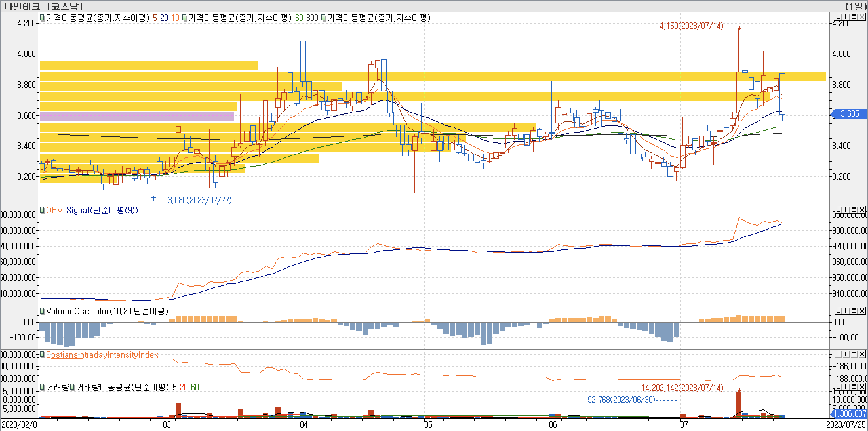Click the blue 3,605 current price tag
868x431 pixels.
(x=849, y=114)
